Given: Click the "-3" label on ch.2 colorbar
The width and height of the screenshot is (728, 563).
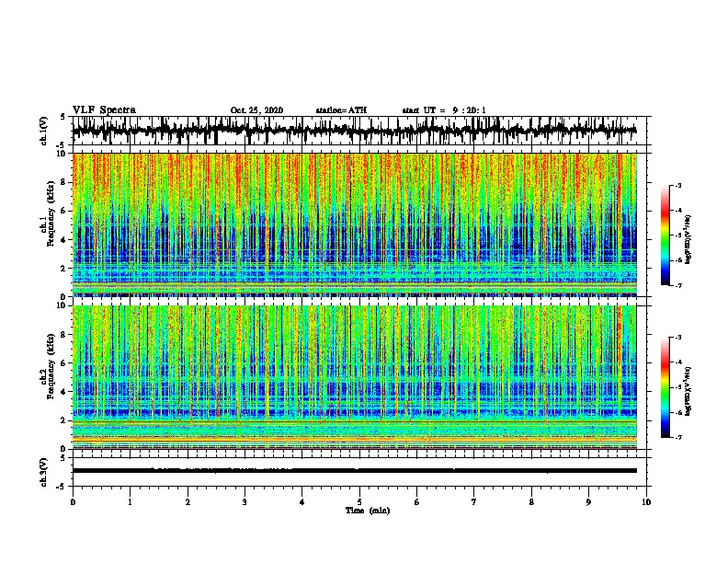Looking at the screenshot, I should [677, 338].
